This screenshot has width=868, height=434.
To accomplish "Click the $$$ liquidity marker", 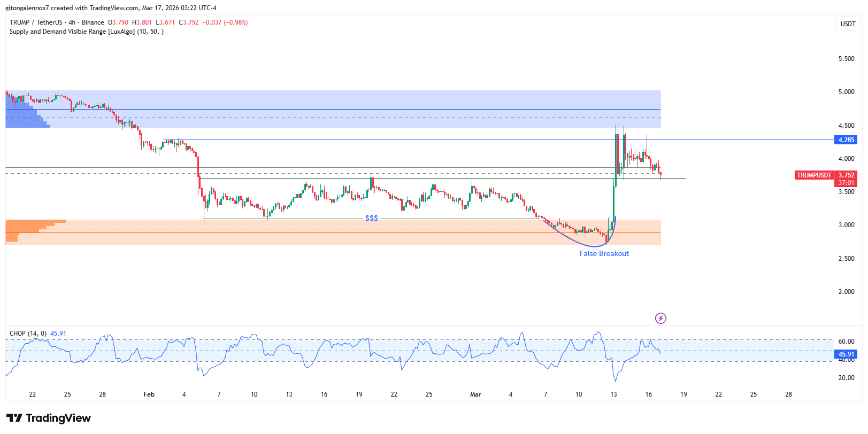I will [x=371, y=218].
